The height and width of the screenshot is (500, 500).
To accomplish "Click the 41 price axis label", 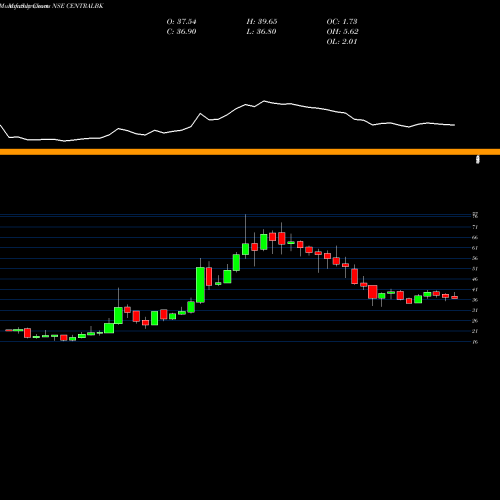I will pyautogui.click(x=475, y=289).
